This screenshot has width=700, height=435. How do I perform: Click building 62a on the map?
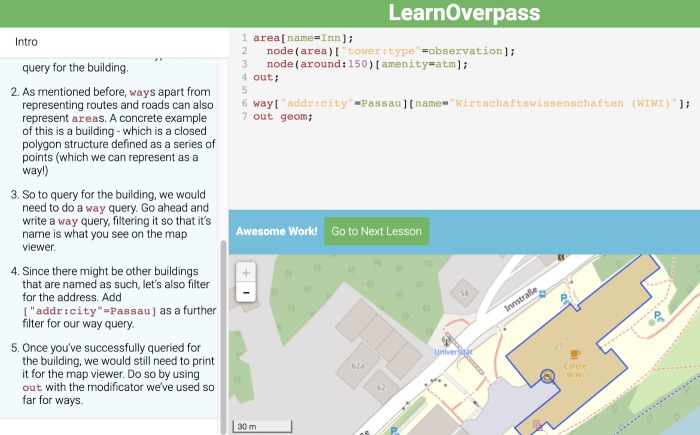pos(359,367)
